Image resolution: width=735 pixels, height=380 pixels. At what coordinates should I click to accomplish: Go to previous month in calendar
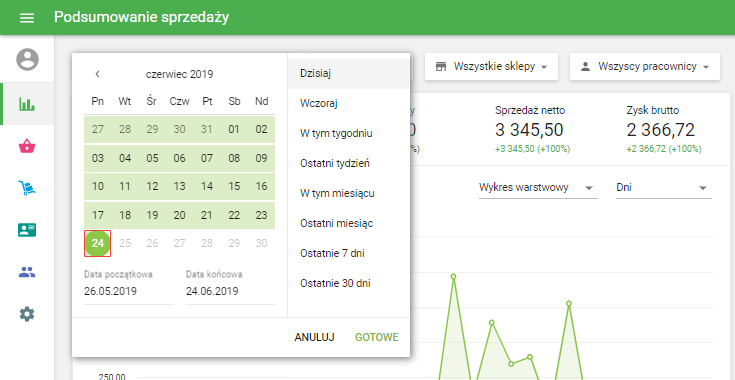click(x=98, y=74)
